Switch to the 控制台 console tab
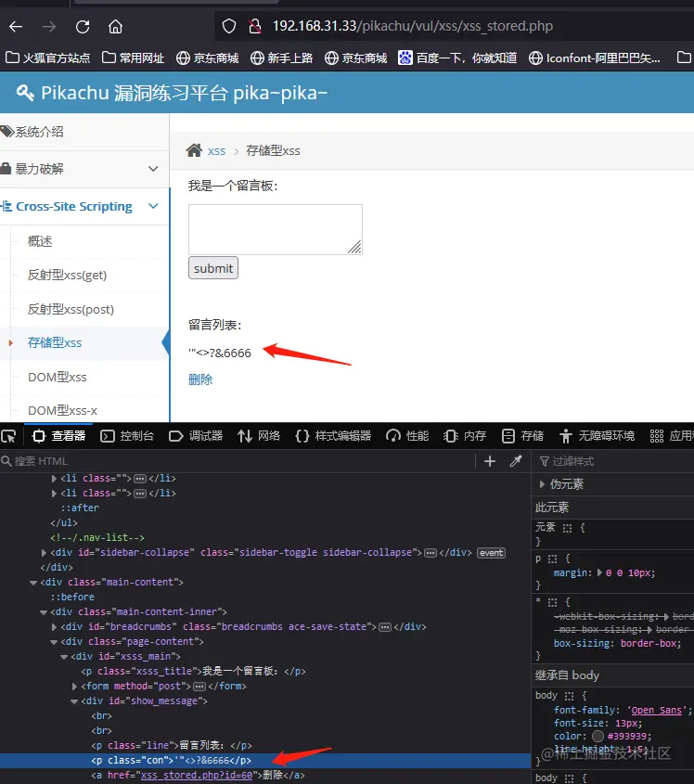 click(x=127, y=436)
